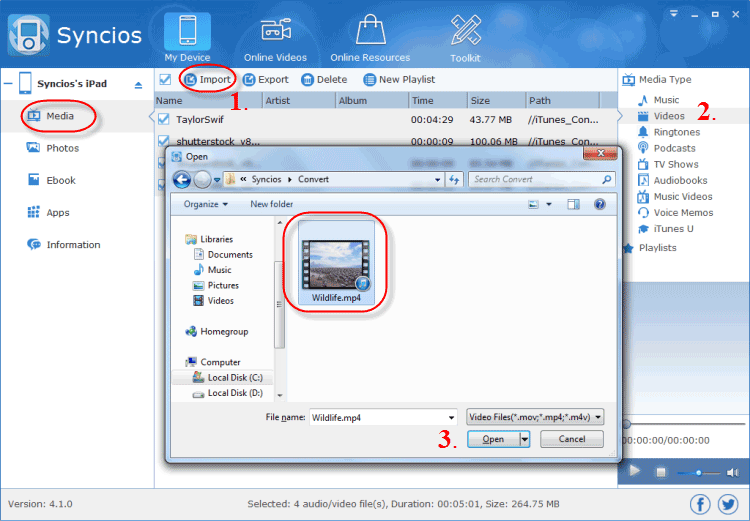Sort the list by Name column
This screenshot has height=521, width=750.
point(208,100)
